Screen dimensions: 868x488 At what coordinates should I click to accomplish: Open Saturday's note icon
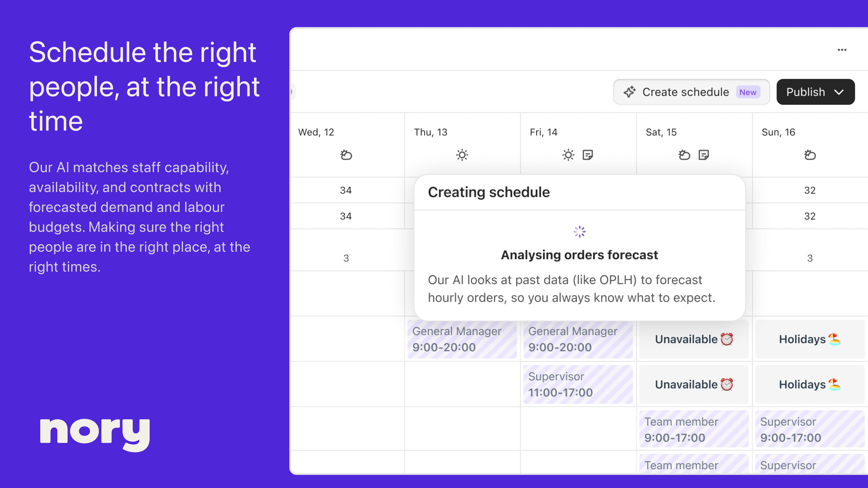pyautogui.click(x=704, y=155)
